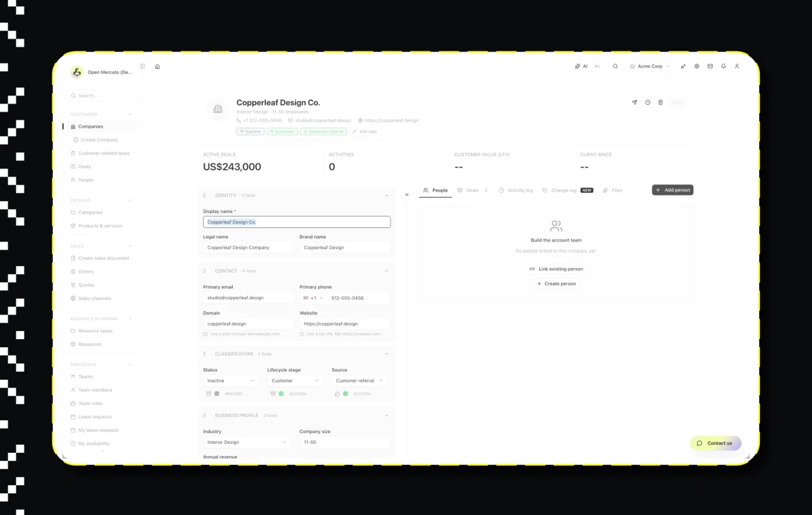812x515 pixels.
Task: Delete company with the trash icon
Action: (x=660, y=102)
